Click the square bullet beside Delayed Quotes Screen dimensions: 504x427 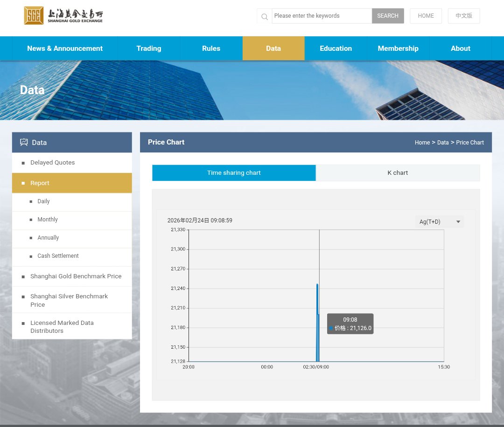[23, 163]
